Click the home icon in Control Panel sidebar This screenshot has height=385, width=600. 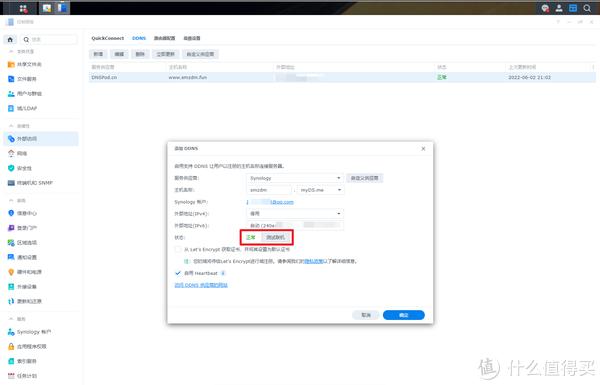10,39
